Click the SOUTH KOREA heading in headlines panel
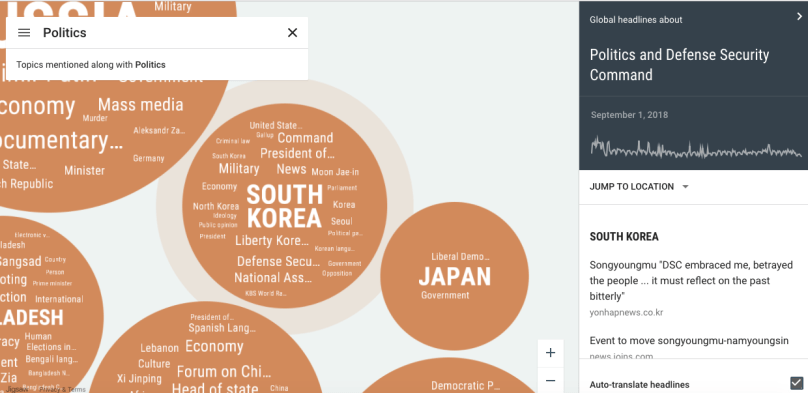808x393 pixels. tap(624, 237)
